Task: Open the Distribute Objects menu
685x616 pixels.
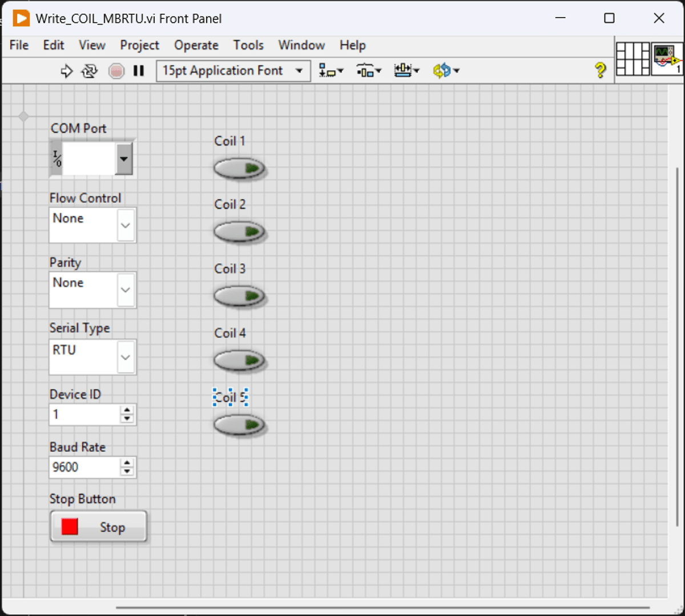Action: (369, 71)
